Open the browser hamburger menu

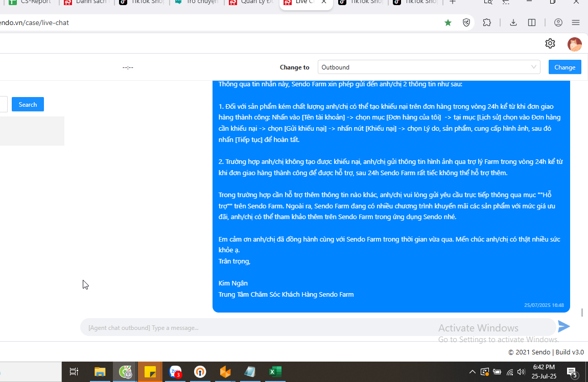(x=576, y=22)
